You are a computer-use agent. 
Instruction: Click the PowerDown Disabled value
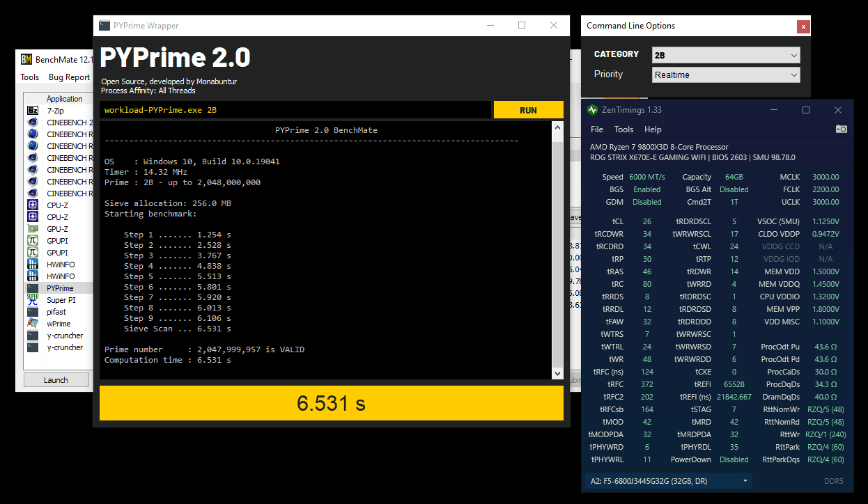(x=734, y=459)
